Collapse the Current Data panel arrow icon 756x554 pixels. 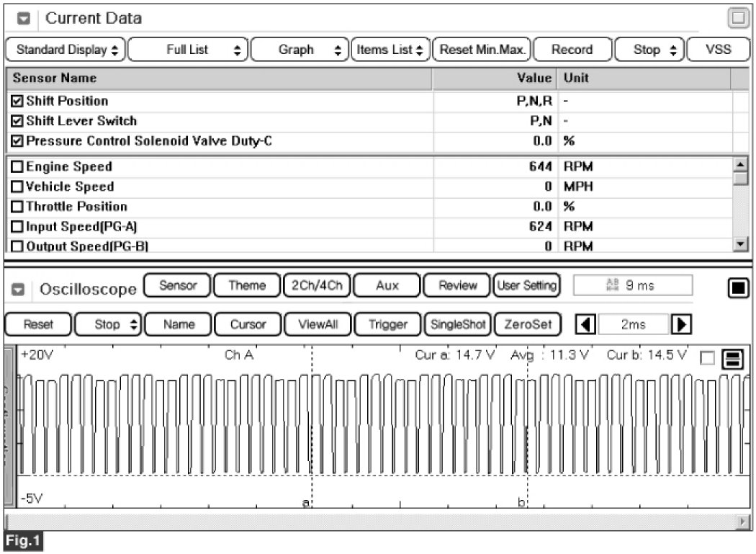tap(23, 19)
